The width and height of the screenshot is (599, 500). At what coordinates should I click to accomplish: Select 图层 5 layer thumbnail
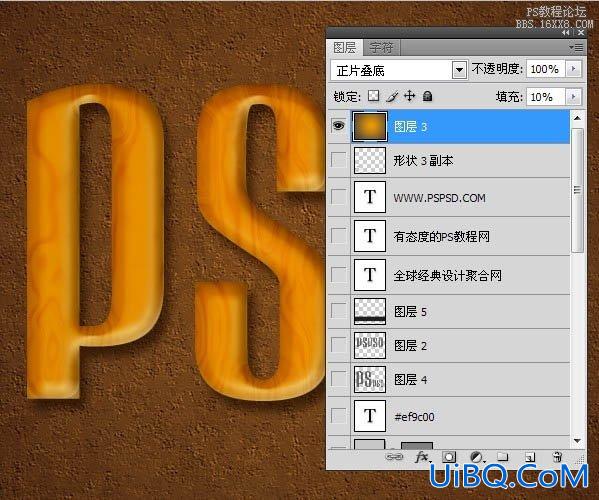coord(370,311)
